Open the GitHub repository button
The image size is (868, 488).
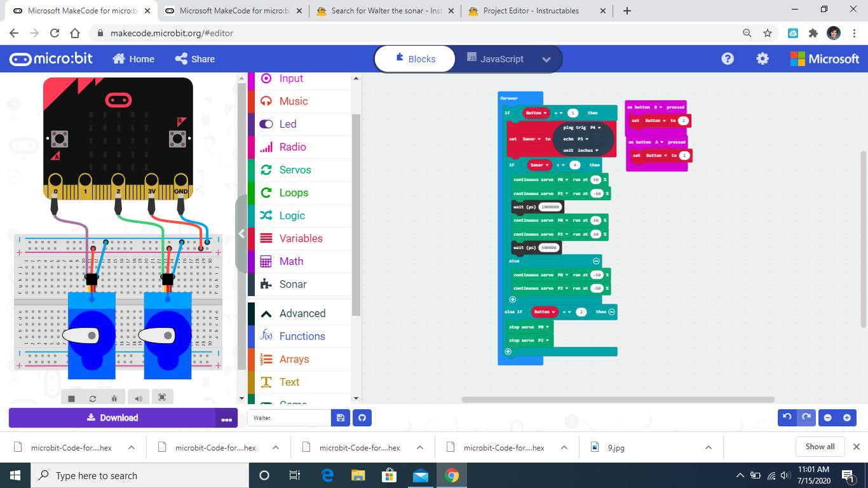pos(362,417)
